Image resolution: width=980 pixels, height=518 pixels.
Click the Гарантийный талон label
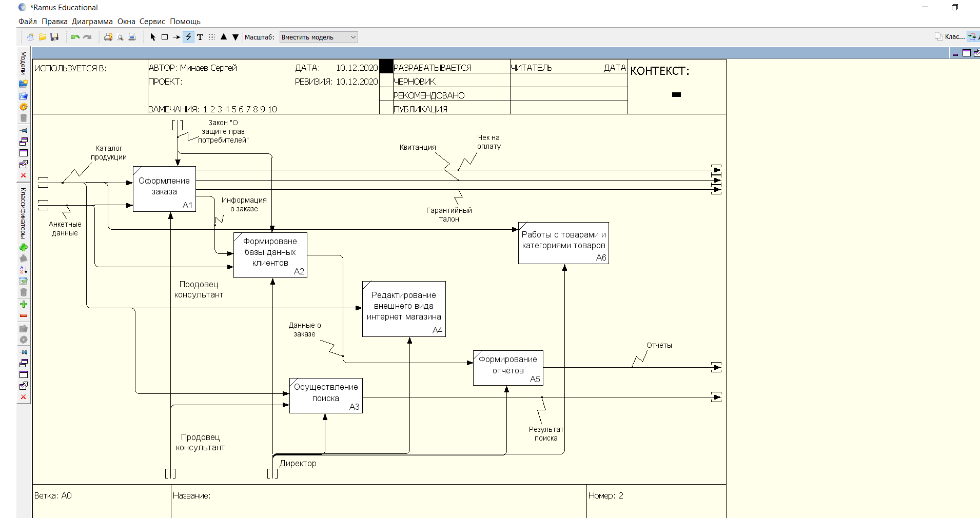click(449, 214)
